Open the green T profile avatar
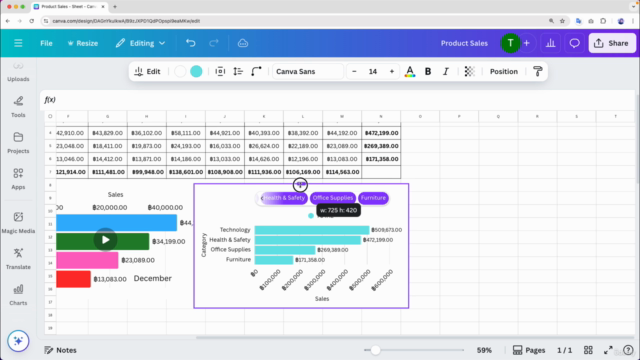The width and height of the screenshot is (640, 360). (510, 43)
